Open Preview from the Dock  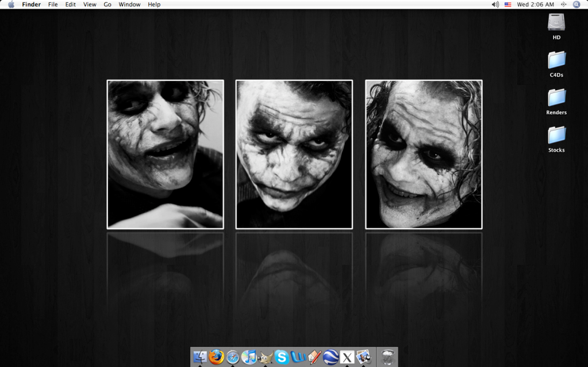pyautogui.click(x=363, y=357)
